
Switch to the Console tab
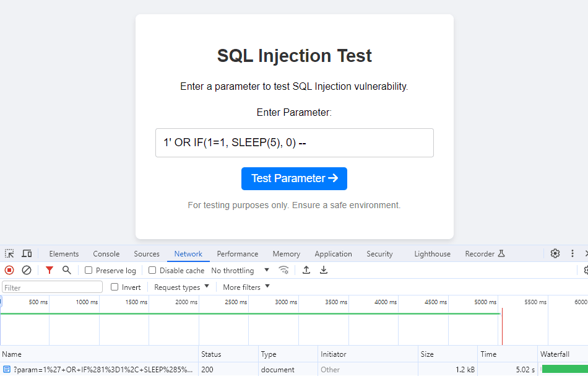click(x=106, y=253)
